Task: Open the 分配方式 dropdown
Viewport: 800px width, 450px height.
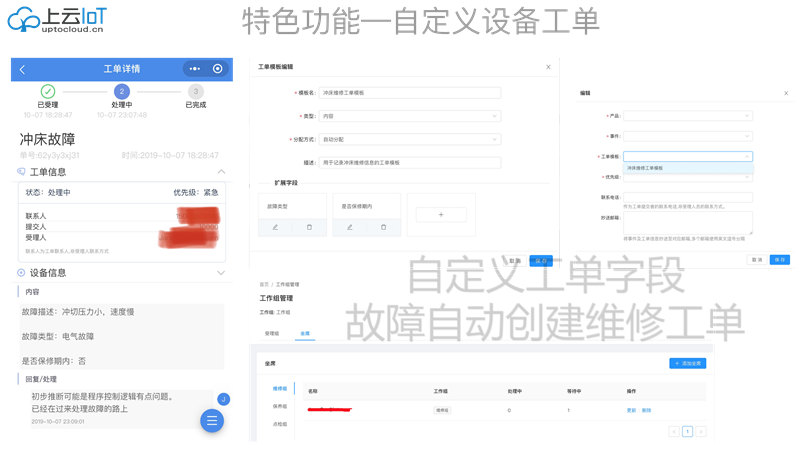Action: point(409,139)
